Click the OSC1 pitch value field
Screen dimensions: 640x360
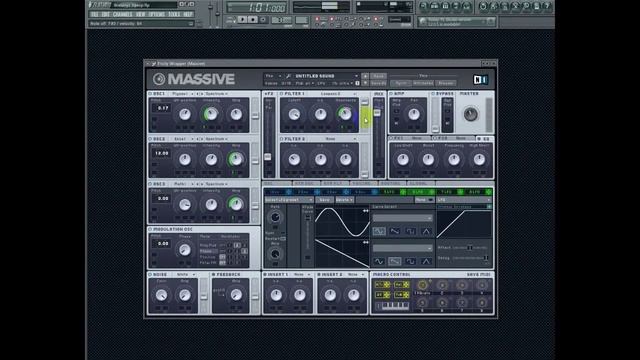[x=162, y=108]
